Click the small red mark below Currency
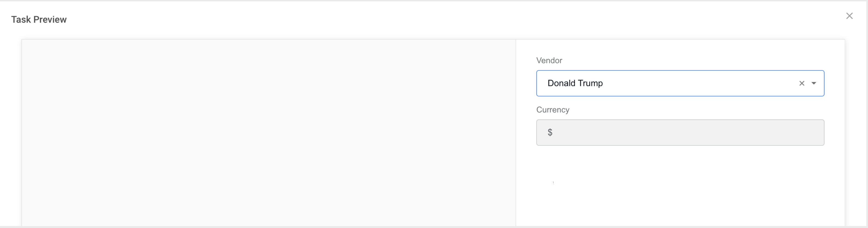The image size is (868, 228). tap(553, 183)
